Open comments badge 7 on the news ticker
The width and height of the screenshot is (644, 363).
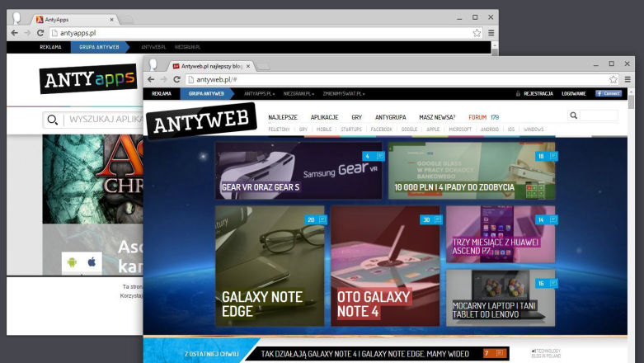click(x=495, y=353)
